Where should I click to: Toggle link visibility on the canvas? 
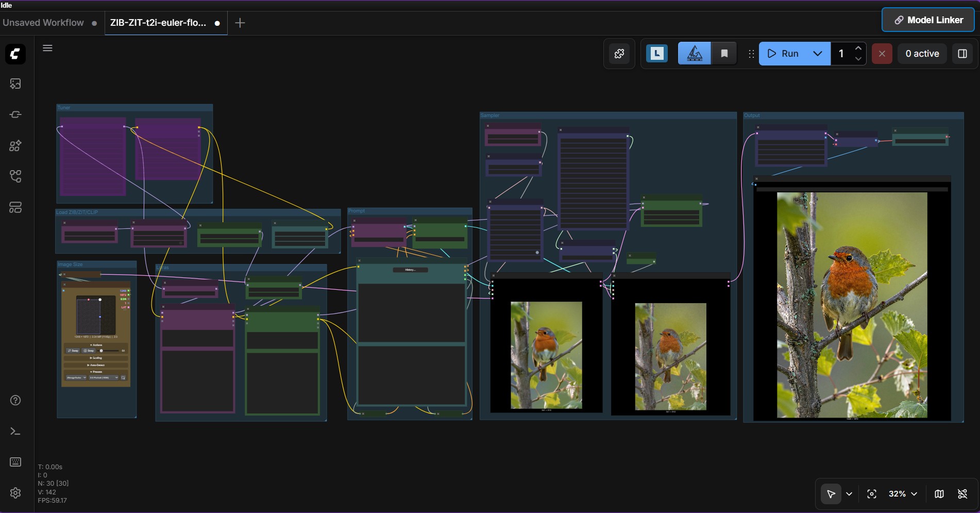[x=962, y=494]
